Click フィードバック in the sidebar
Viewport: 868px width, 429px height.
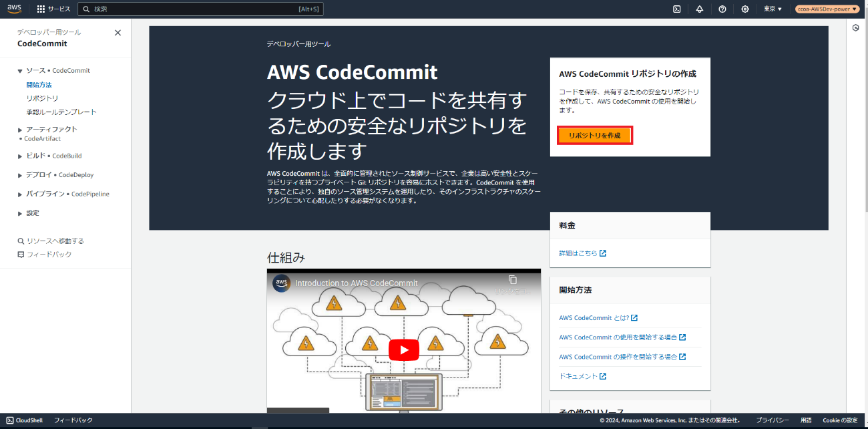coord(49,255)
